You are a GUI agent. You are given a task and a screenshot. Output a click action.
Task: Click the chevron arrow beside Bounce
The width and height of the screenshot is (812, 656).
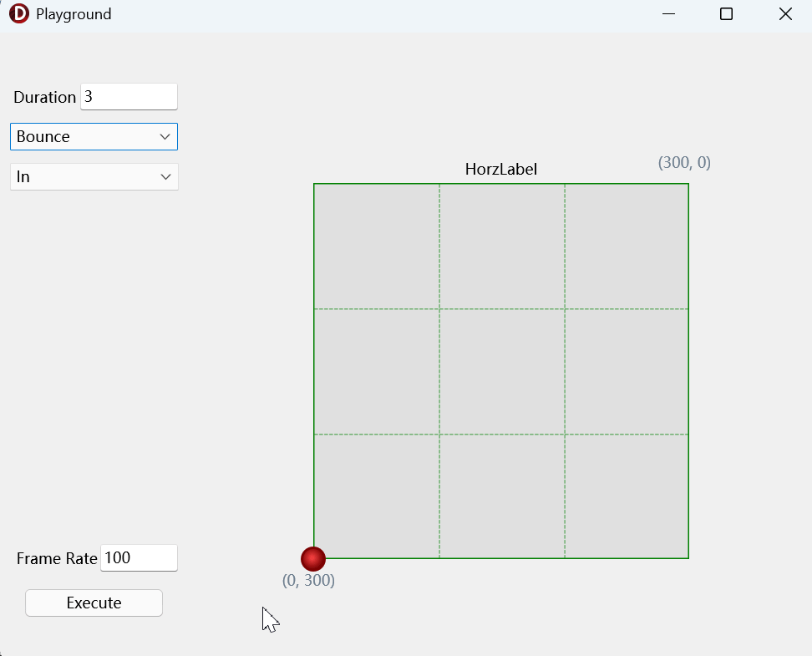pos(165,137)
